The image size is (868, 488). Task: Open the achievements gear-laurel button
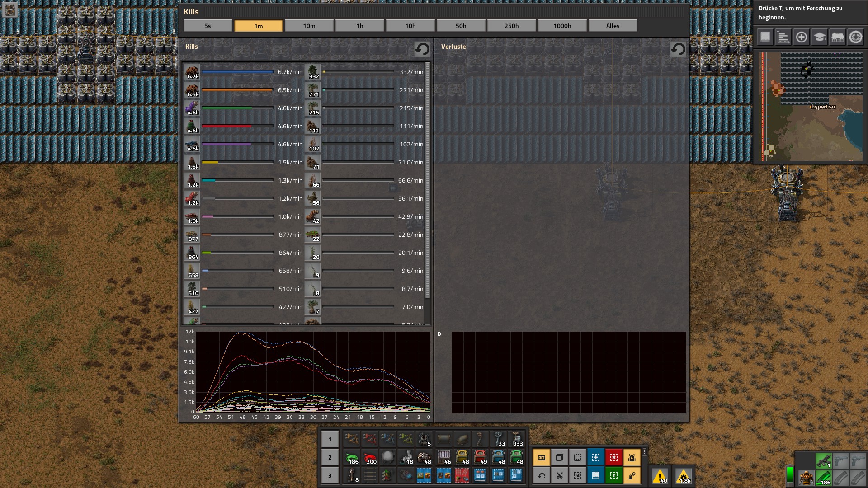855,37
